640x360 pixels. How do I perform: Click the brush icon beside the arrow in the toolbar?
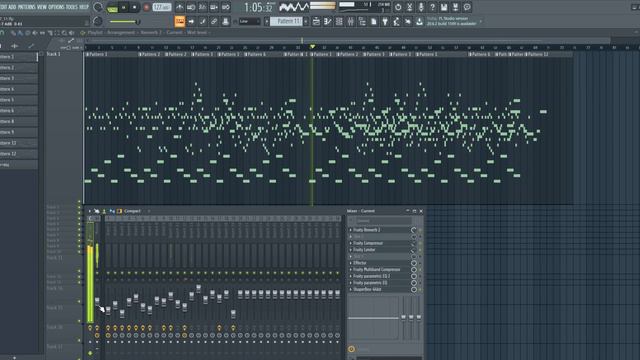202,22
